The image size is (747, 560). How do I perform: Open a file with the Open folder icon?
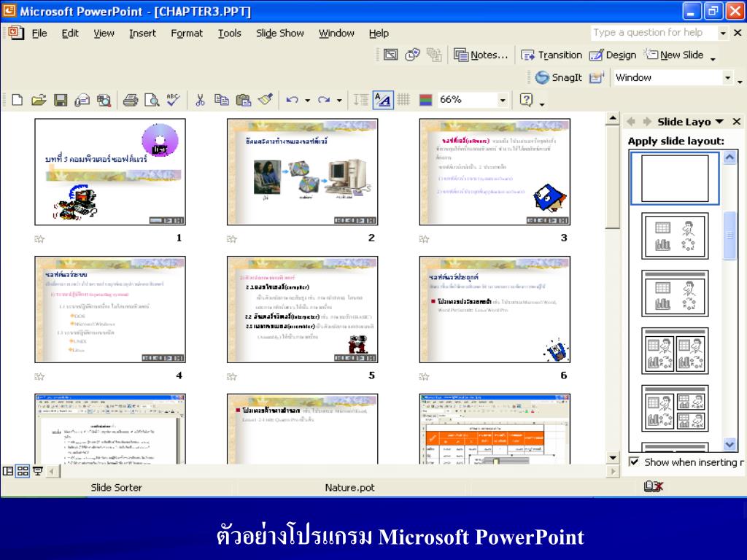pos(39,100)
